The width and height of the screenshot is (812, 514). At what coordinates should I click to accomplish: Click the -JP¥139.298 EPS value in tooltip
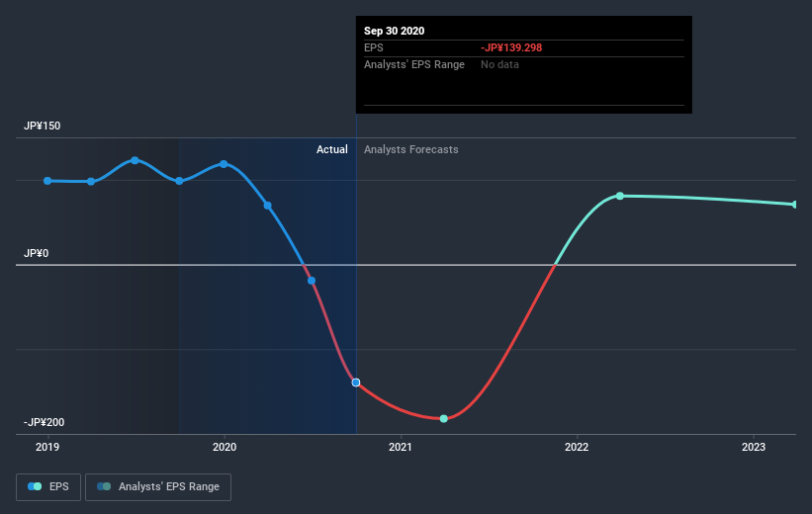(x=511, y=47)
